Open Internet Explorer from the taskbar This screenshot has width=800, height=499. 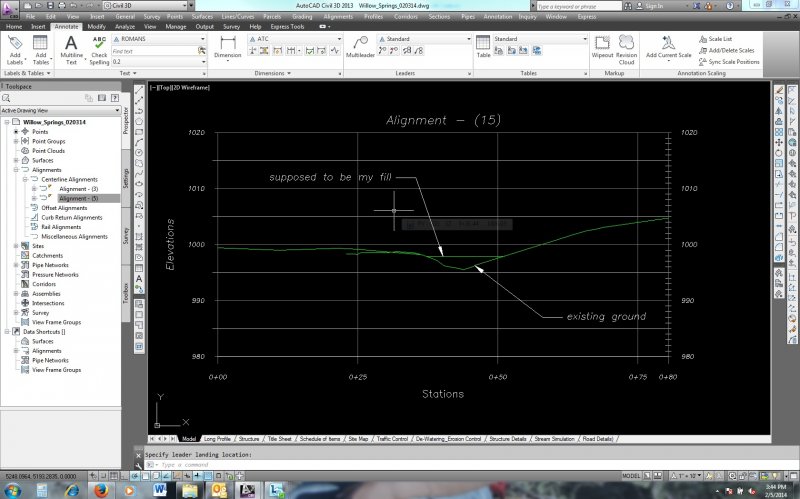[71, 491]
